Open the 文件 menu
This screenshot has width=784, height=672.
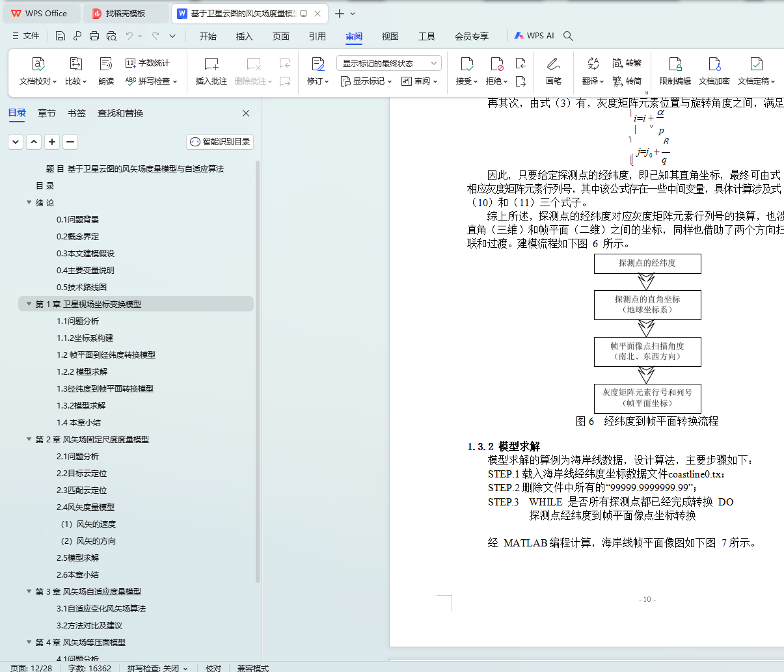(25, 36)
